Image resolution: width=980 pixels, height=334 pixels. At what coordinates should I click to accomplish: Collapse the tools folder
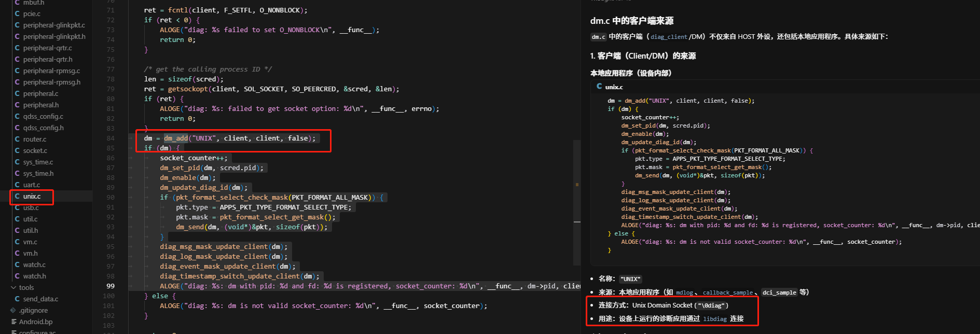(13, 287)
